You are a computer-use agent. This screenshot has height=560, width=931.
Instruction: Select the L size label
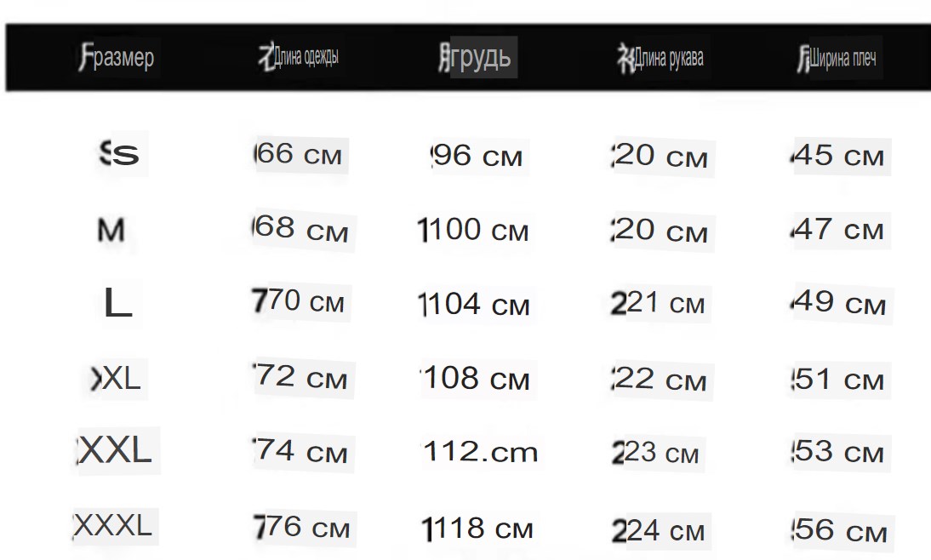pos(117,302)
